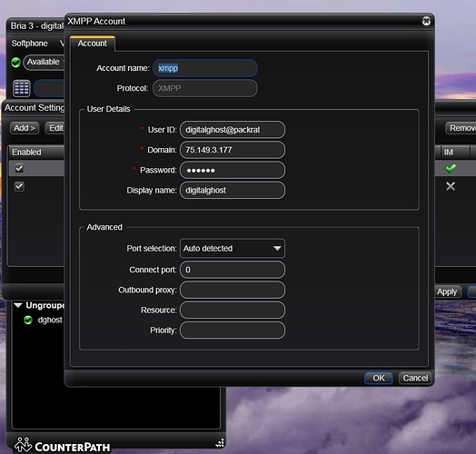Click the X mark in IM column
Image resolution: width=476 pixels, height=454 pixels.
pyautogui.click(x=451, y=186)
